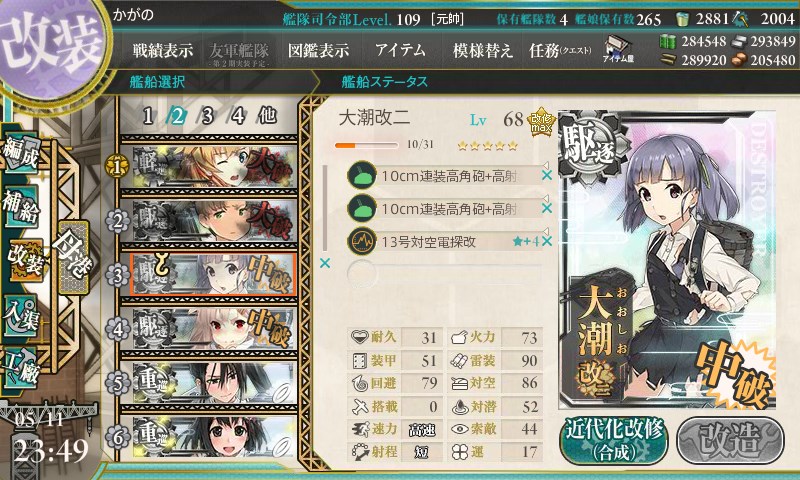
Task: Open the 編成 fleet composition sidebar icon
Action: 21,153
